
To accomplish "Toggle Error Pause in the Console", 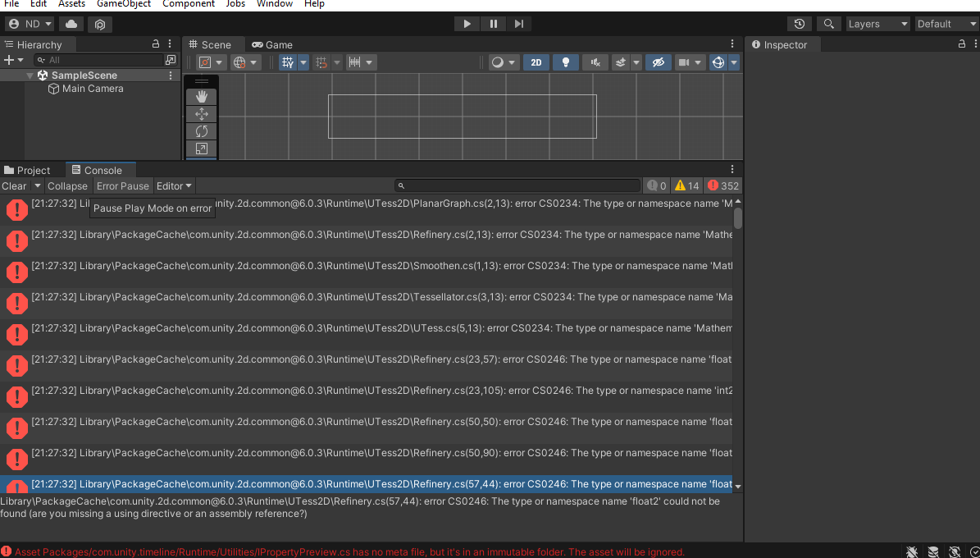I will (x=122, y=185).
